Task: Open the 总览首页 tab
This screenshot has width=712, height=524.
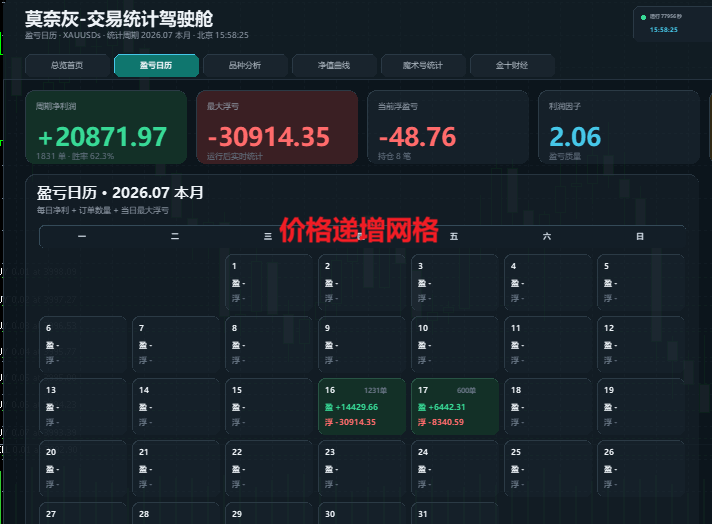Action: 67,65
